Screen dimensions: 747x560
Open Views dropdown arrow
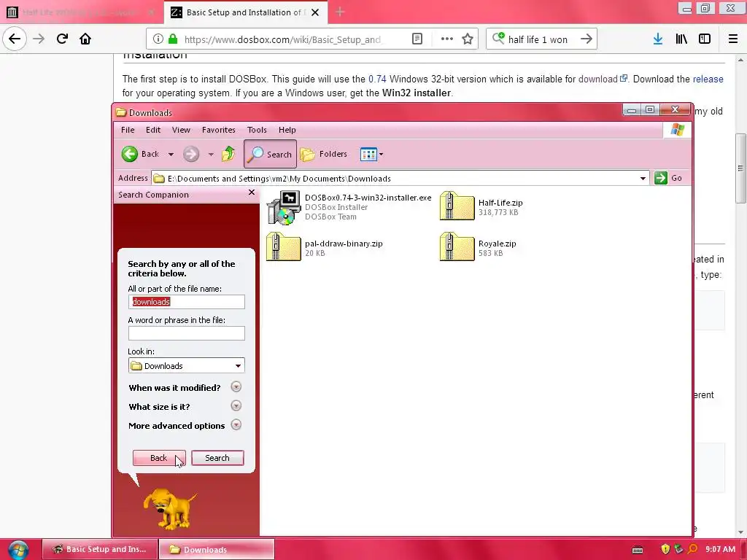tap(381, 155)
